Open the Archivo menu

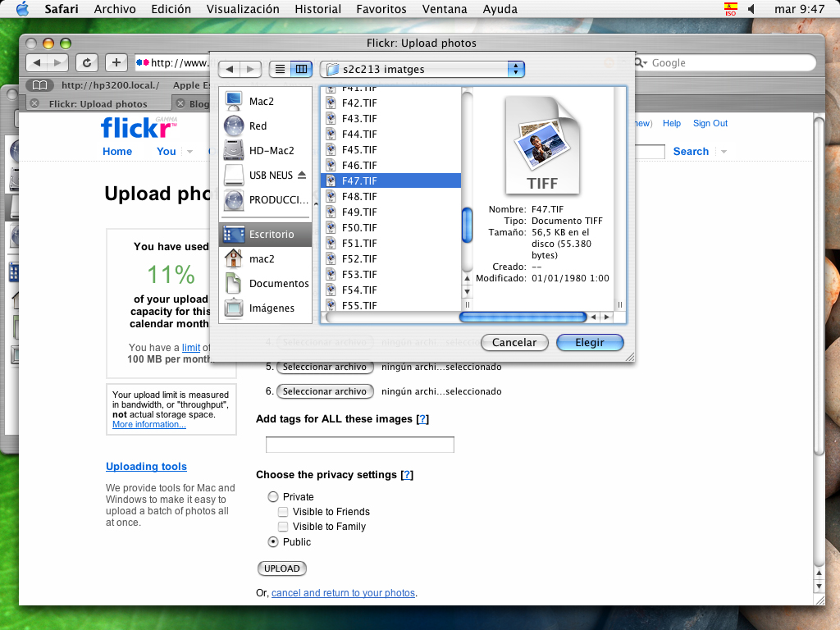[x=115, y=9]
